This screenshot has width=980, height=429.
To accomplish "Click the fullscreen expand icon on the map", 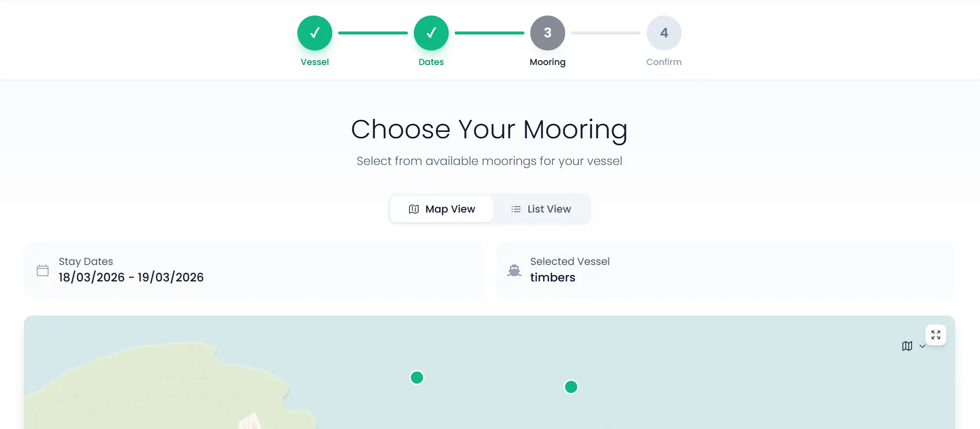I will 936,335.
